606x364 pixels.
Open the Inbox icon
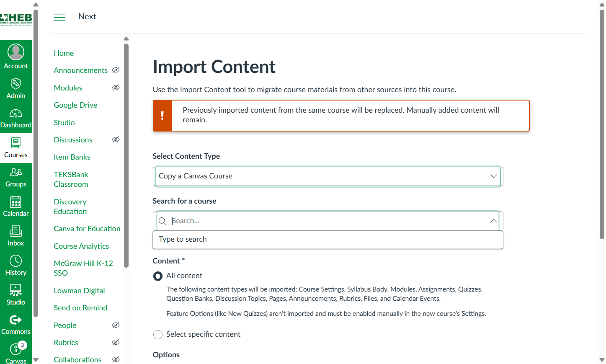point(16,231)
